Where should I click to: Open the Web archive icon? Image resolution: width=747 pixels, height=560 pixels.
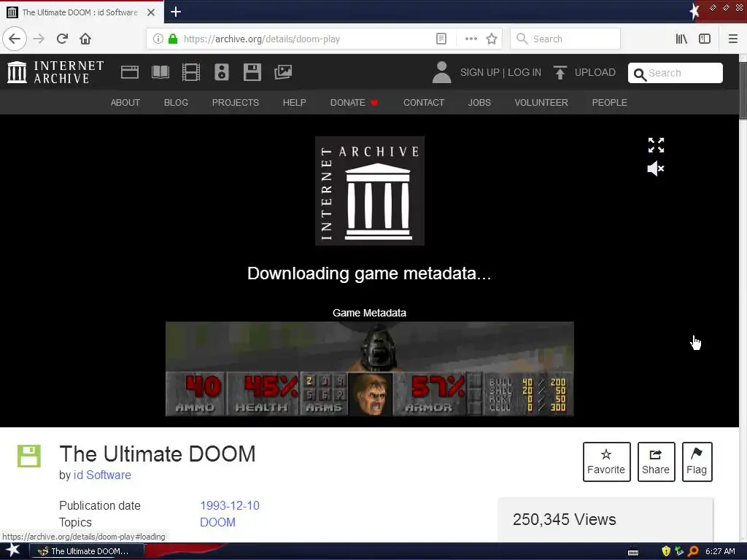coord(130,72)
